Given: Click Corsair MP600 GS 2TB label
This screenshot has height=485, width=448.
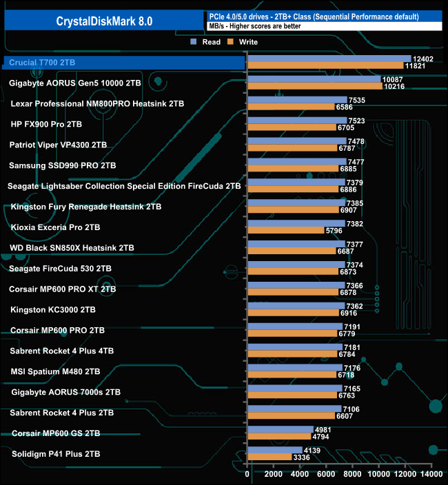Looking at the screenshot, I should coord(56,433).
